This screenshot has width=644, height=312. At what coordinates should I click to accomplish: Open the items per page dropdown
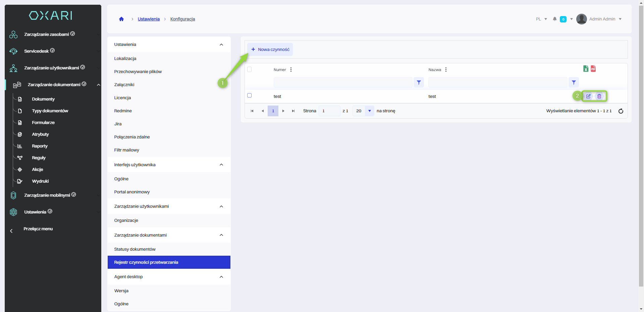(x=369, y=111)
